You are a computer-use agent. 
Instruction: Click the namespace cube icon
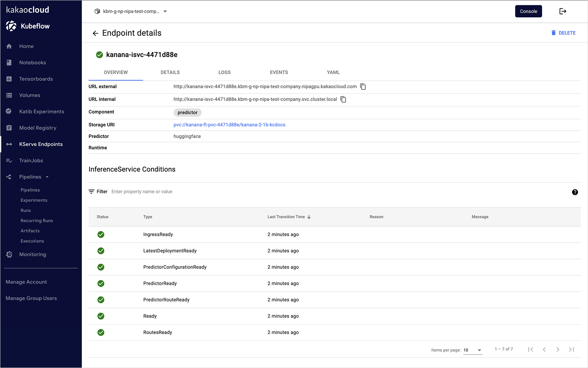tap(97, 11)
